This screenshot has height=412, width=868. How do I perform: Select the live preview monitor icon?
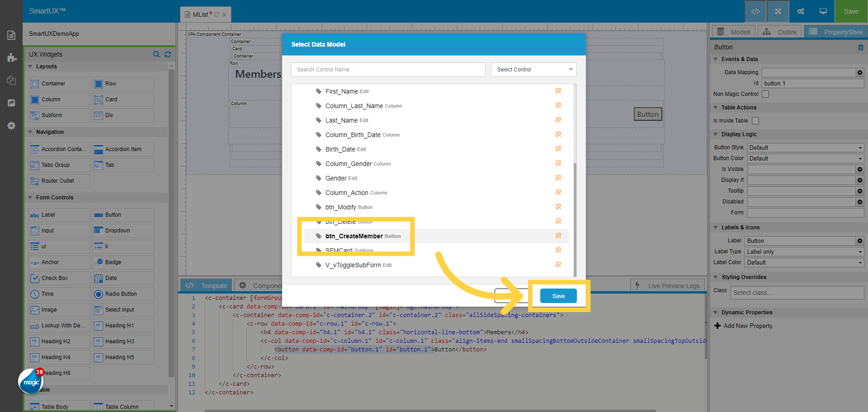(823, 11)
